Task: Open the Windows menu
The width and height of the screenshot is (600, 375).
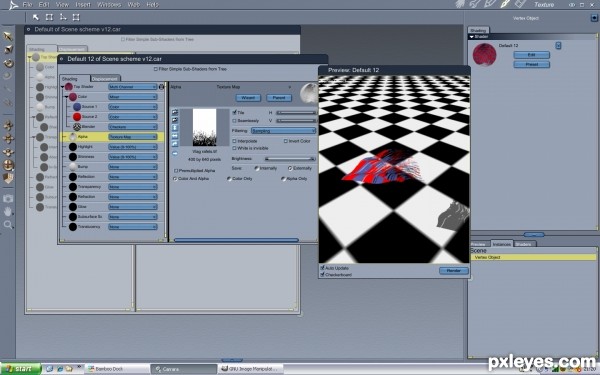Action: click(109, 5)
